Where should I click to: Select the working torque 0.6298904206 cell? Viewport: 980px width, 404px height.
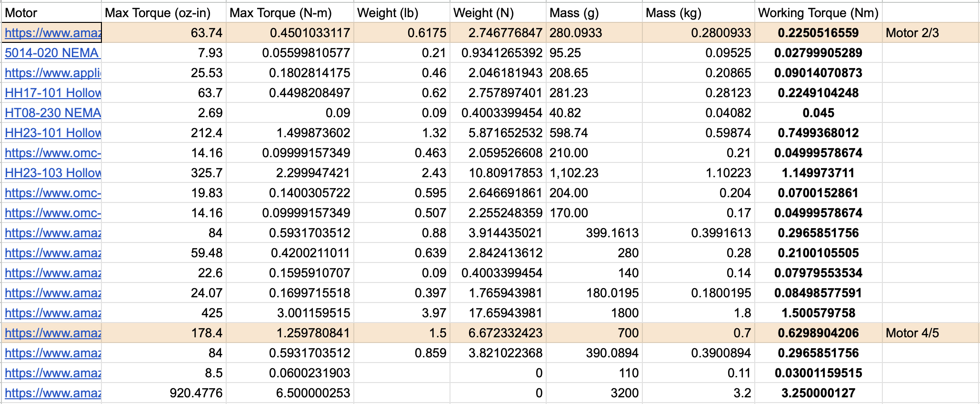[819, 333]
